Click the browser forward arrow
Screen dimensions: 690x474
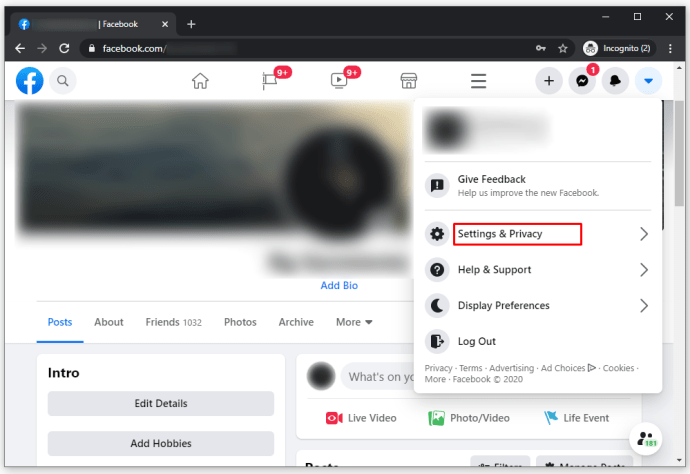[42, 48]
